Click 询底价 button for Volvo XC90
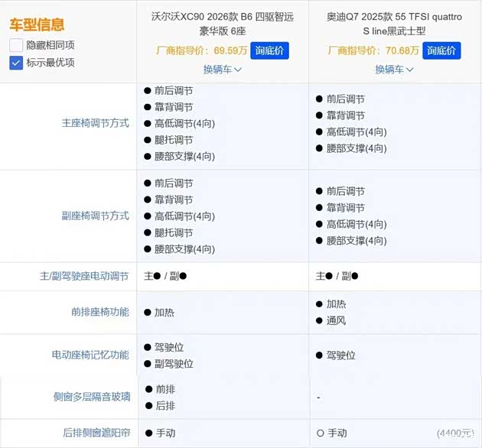Viewport: 482px width, 448px height. tap(269, 50)
